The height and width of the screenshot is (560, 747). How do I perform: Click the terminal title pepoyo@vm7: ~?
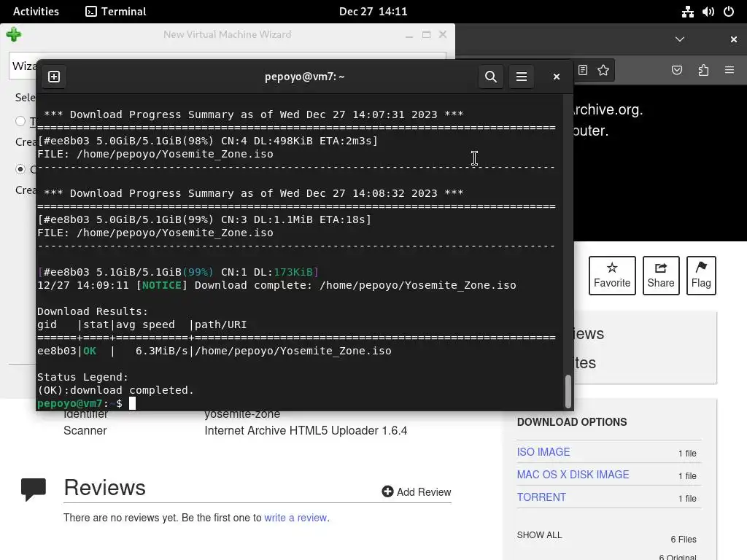(304, 77)
